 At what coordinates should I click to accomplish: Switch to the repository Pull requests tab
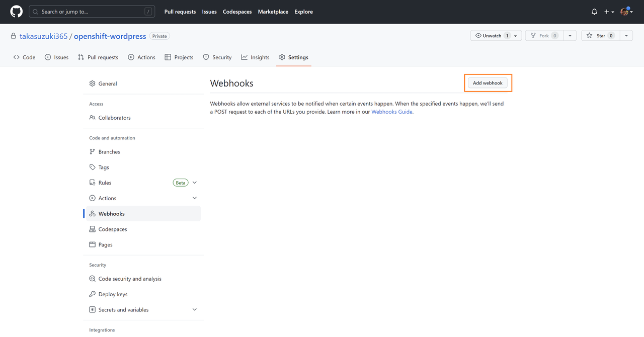coord(98,57)
